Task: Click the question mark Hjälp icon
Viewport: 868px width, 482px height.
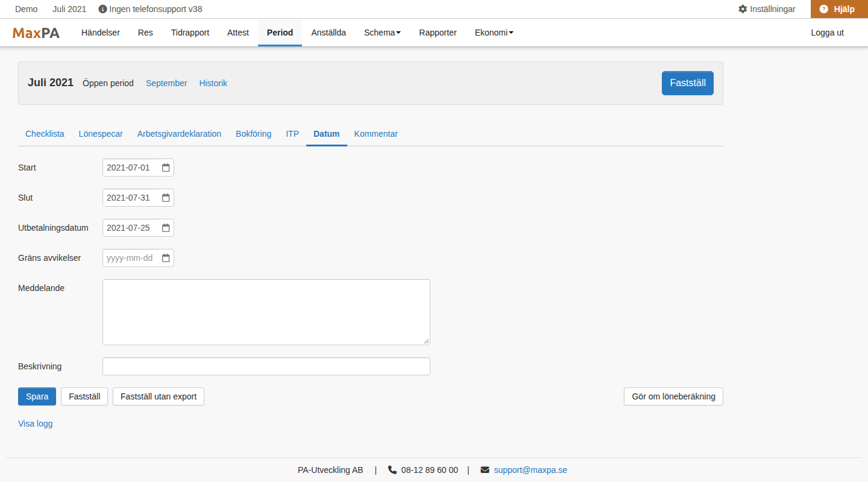Action: 823,9
